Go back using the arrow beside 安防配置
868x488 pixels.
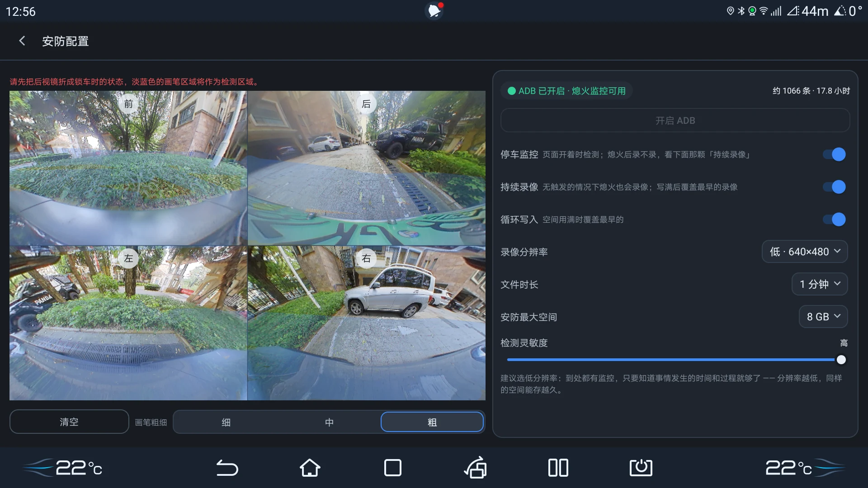coord(22,41)
